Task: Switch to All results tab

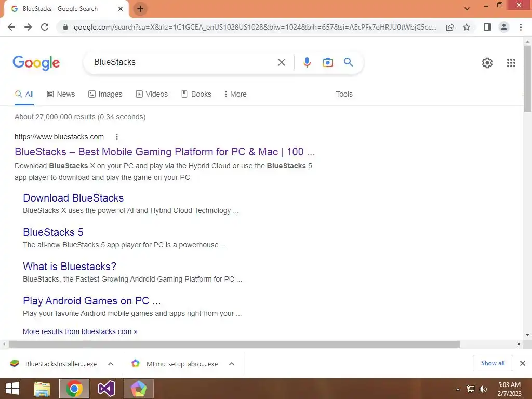Action: 24,94
